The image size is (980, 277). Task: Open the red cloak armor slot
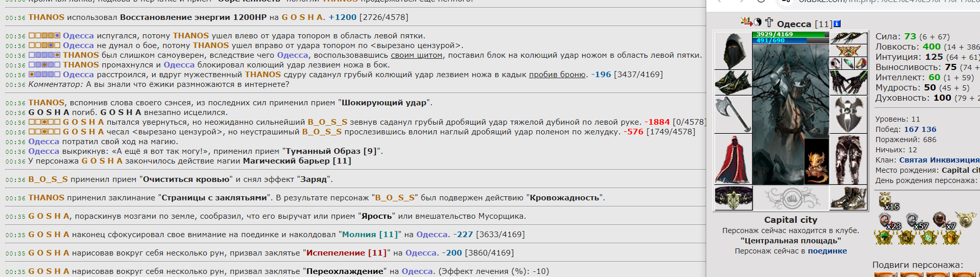[x=733, y=159]
